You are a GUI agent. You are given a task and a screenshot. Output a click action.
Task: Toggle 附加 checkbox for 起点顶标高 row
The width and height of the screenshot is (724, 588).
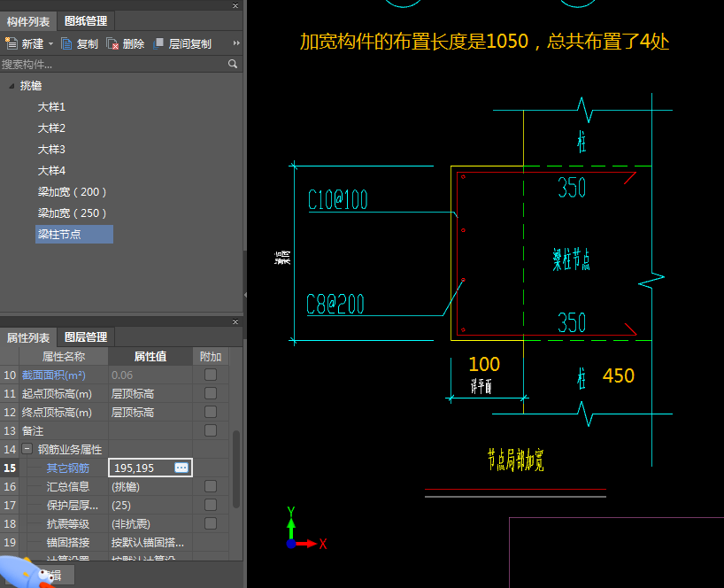point(211,393)
